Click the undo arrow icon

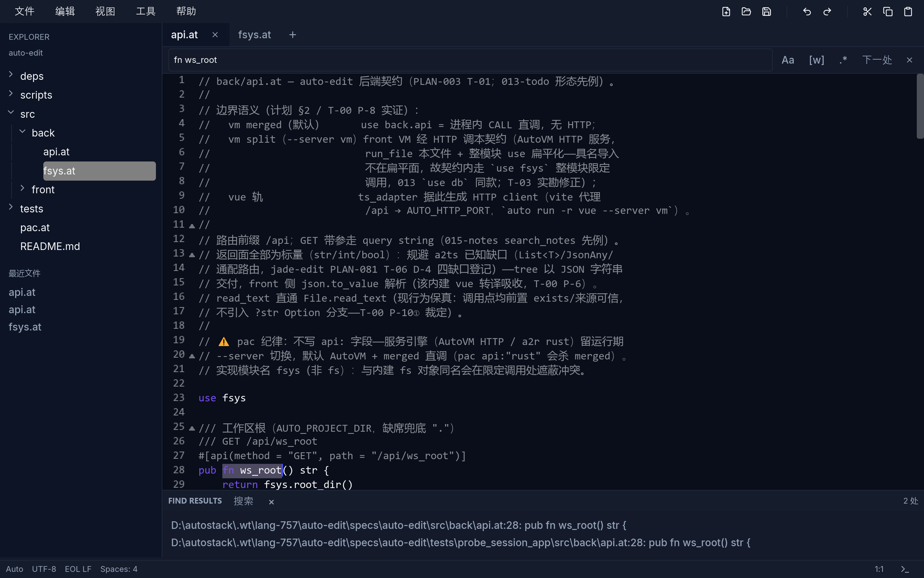tap(807, 12)
